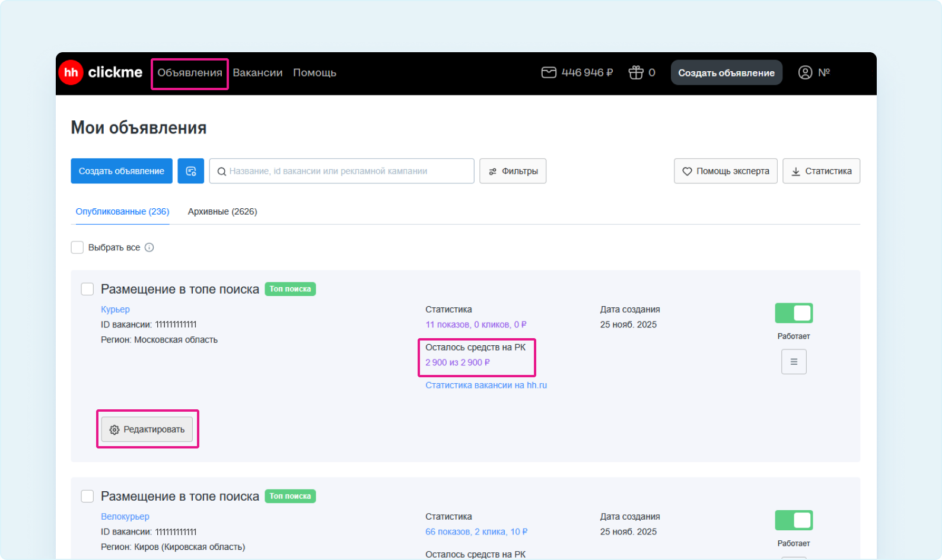Open the wallet balance icon

[549, 72]
